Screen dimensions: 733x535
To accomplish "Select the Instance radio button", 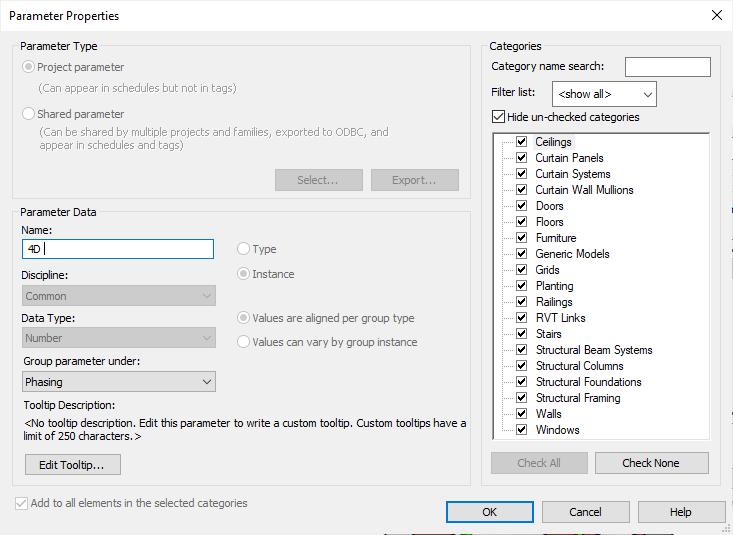I will (x=243, y=274).
